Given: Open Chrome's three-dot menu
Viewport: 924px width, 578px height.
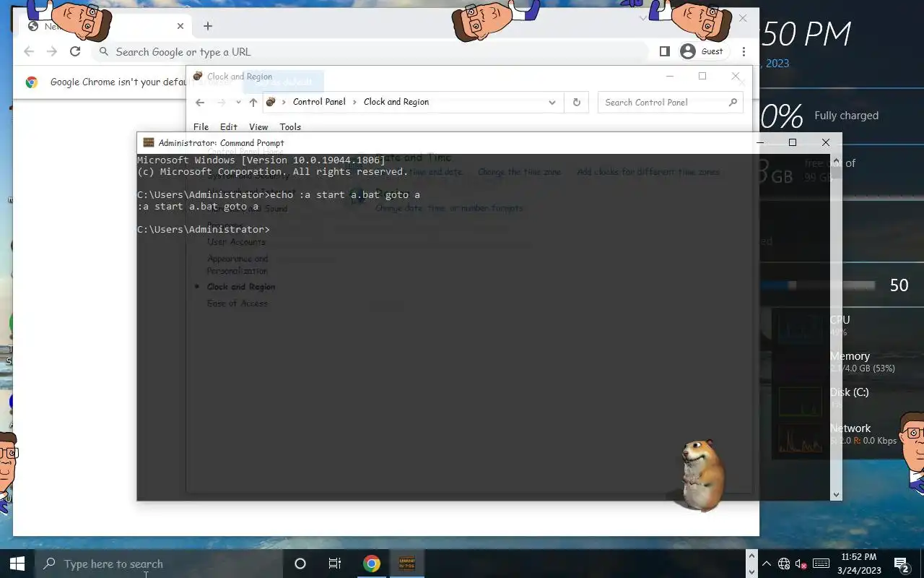Looking at the screenshot, I should point(744,51).
